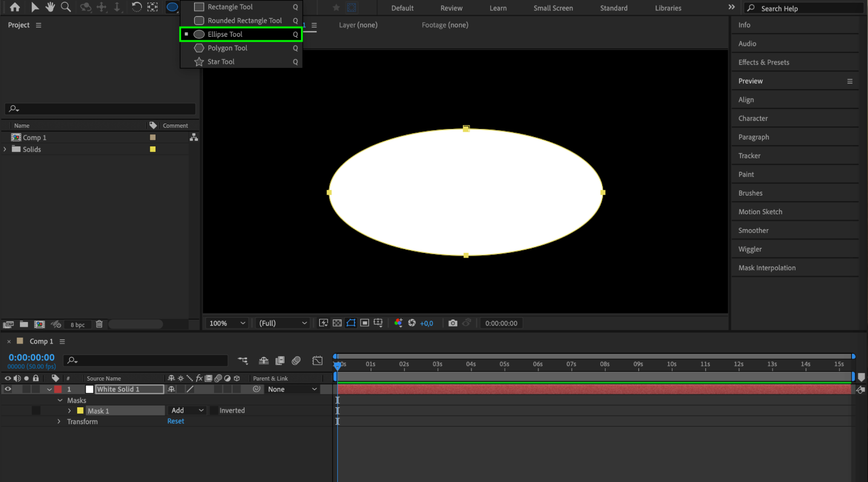Select the Zoom tool in toolbar
Viewport: 868px width, 482px height.
66,7
